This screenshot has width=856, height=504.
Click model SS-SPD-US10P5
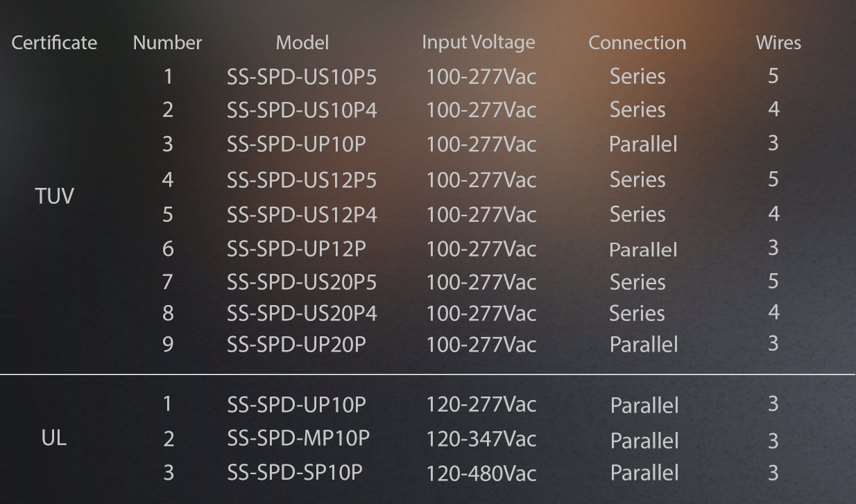pyautogui.click(x=302, y=76)
